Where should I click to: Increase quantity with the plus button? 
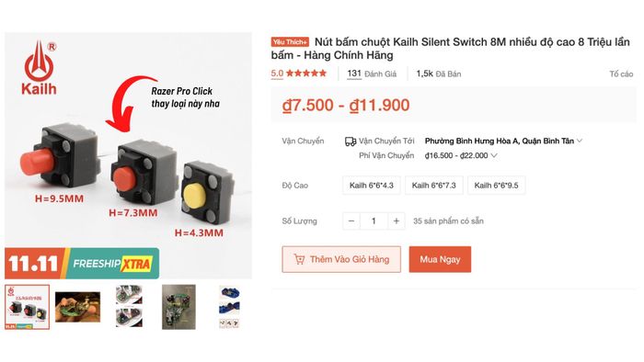[396, 221]
